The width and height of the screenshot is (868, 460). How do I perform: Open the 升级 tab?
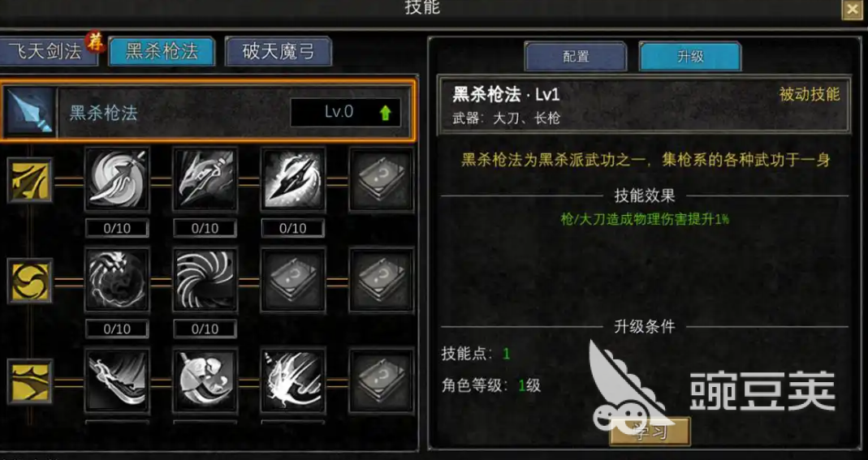pos(689,56)
